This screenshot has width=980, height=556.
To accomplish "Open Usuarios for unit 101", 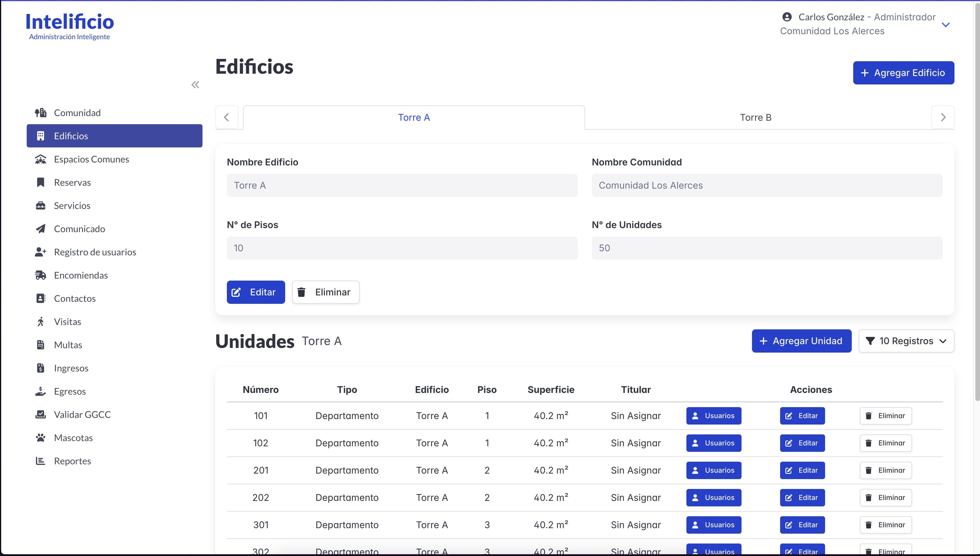I will (x=713, y=416).
